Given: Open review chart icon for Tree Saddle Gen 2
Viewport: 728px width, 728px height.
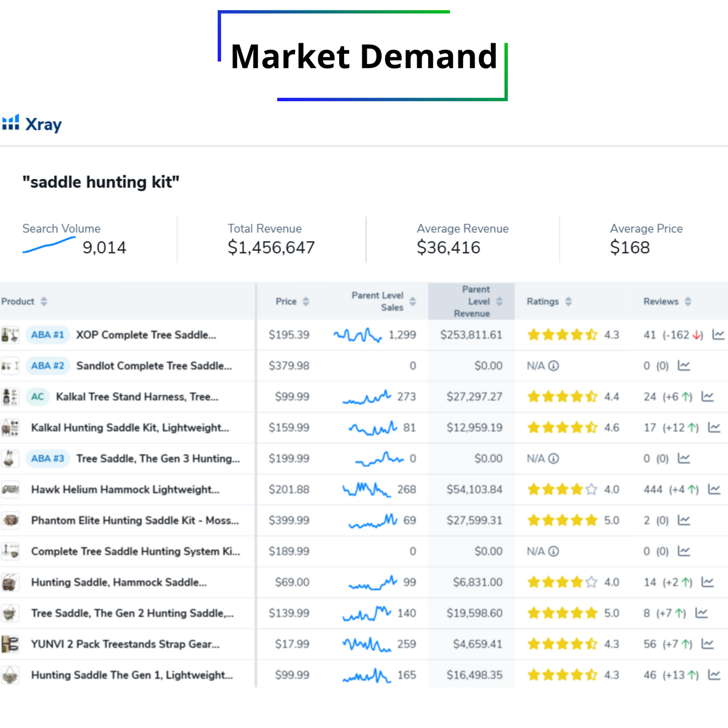Looking at the screenshot, I should pos(701,613).
